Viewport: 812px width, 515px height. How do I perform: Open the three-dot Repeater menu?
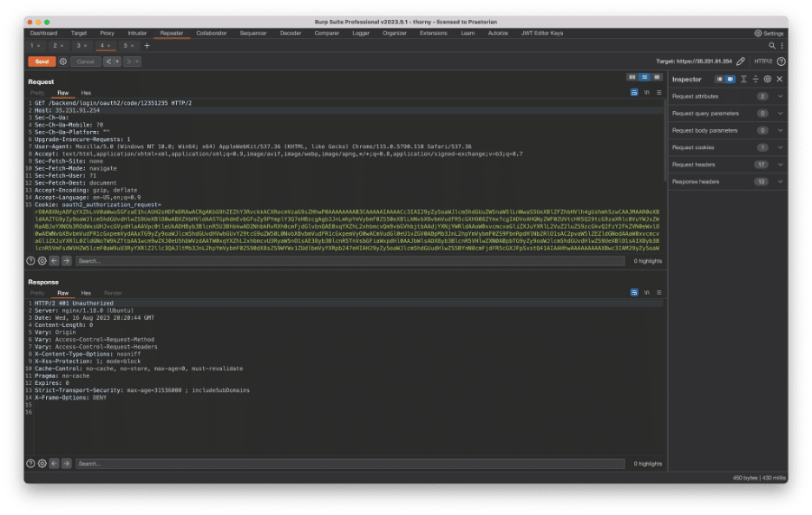click(x=782, y=46)
